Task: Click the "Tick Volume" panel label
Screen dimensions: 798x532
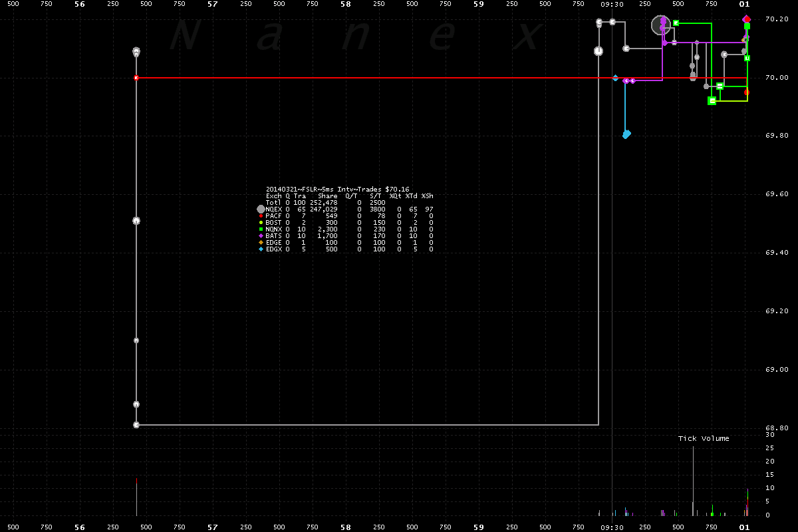Action: coord(704,438)
